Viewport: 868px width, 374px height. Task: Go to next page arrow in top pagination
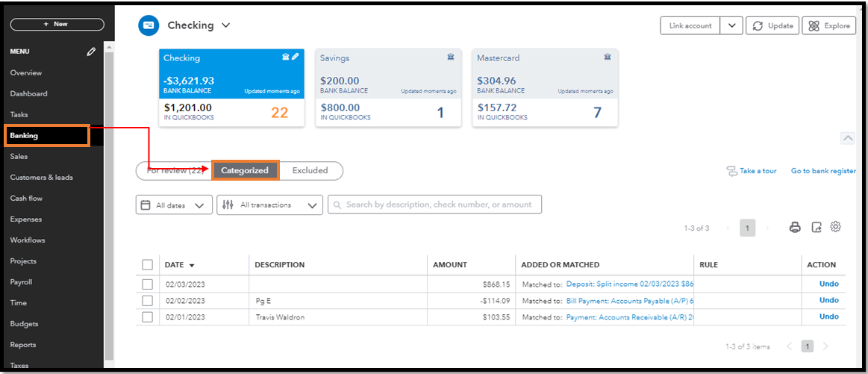(767, 228)
